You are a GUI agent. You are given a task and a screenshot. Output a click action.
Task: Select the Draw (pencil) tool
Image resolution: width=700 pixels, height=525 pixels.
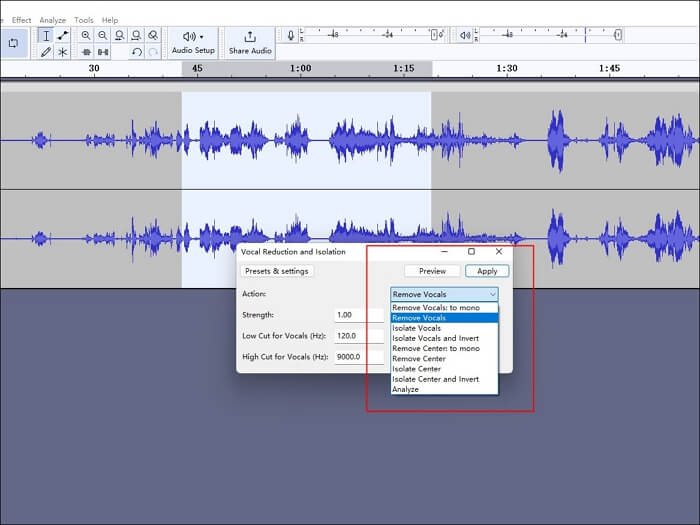[x=46, y=51]
